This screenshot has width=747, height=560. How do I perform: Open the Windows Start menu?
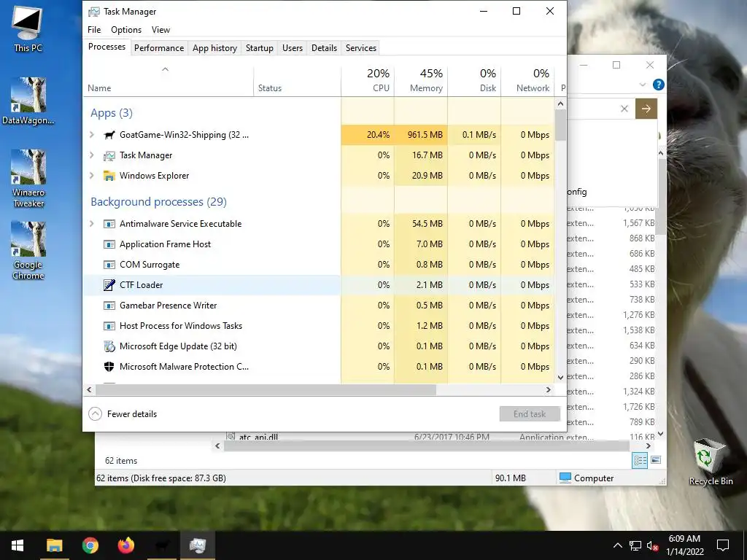pyautogui.click(x=18, y=545)
